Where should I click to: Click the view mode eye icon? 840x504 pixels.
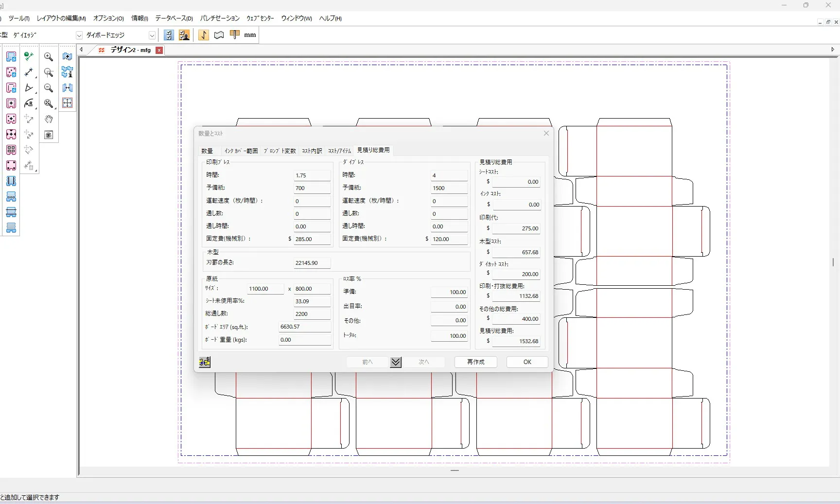(49, 135)
